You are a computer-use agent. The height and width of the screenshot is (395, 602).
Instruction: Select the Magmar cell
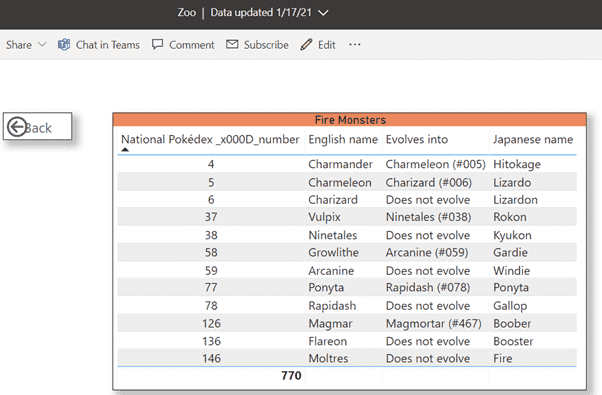pyautogui.click(x=330, y=324)
